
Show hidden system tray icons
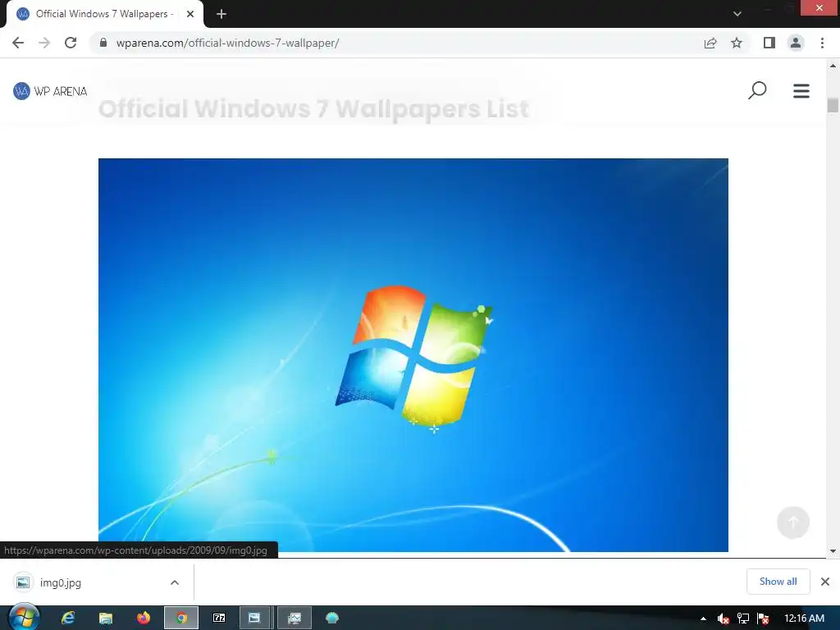pos(703,619)
